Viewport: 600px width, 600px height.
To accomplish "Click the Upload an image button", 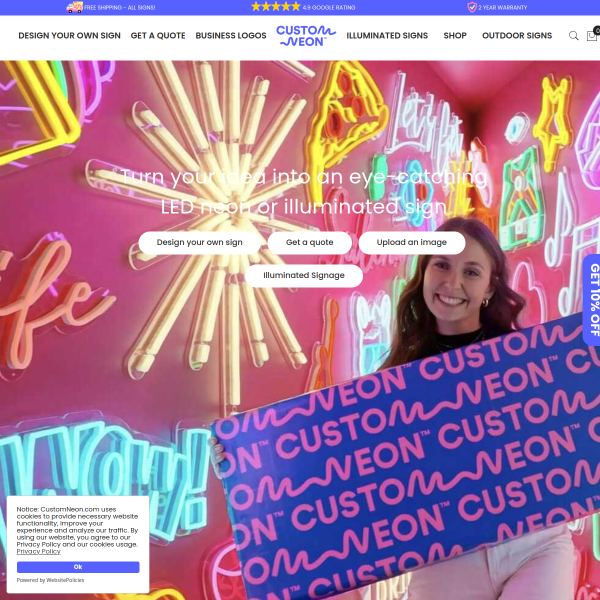I will click(x=412, y=243).
